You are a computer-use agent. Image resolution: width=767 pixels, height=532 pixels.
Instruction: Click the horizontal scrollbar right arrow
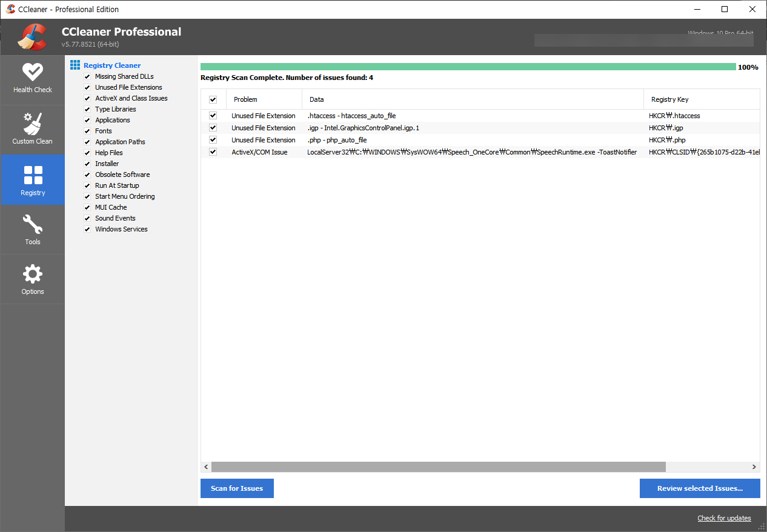click(754, 467)
